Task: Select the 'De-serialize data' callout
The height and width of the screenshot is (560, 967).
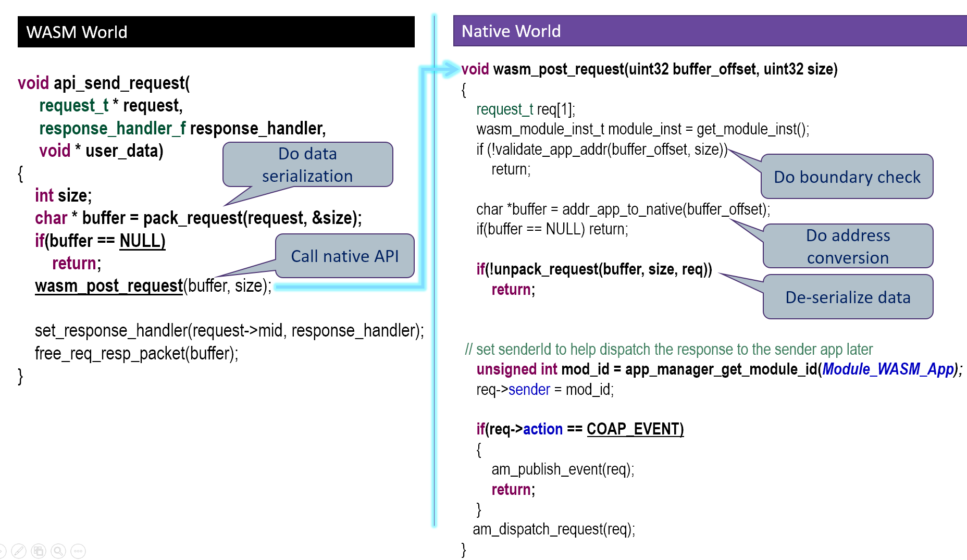Action: [x=848, y=297]
